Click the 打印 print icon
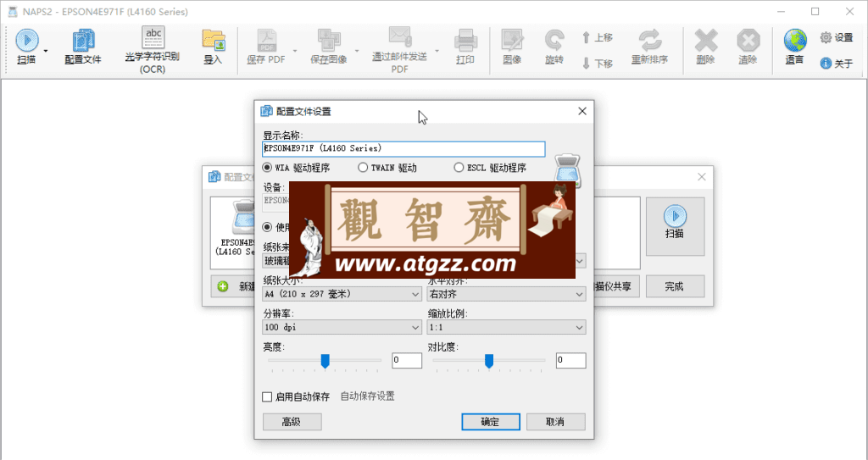Image resolution: width=868 pixels, height=460 pixels. tap(465, 47)
